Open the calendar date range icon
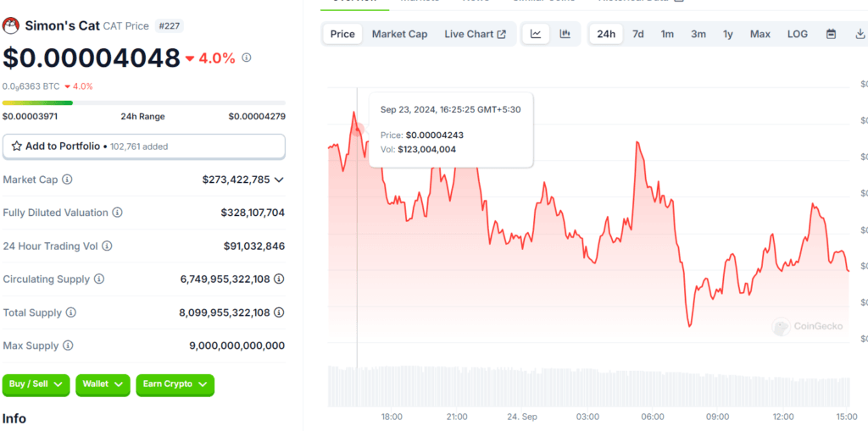Viewport: 868px width, 431px height. [831, 34]
